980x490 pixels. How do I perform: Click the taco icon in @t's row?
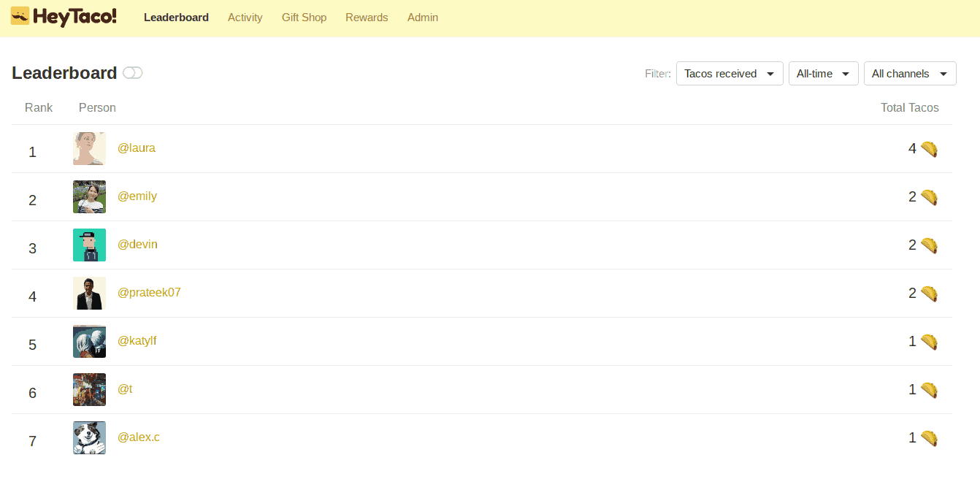point(929,390)
